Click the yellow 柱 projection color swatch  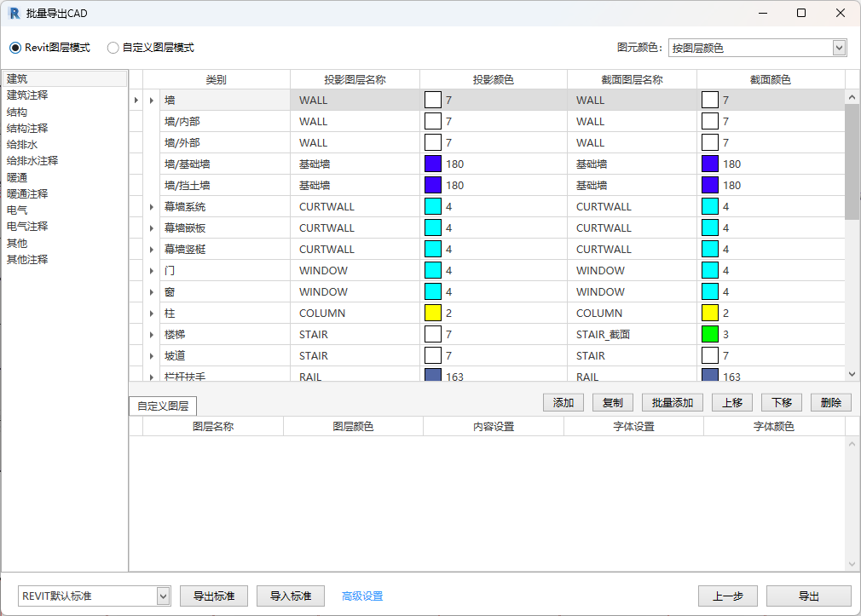(x=433, y=313)
